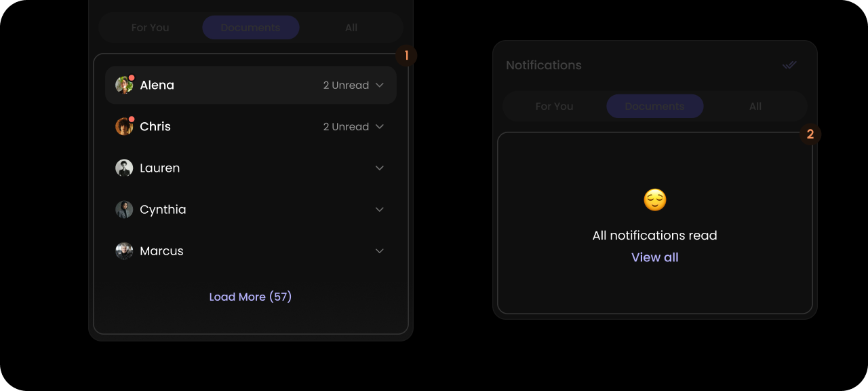This screenshot has height=391, width=868.
Task: Click Chris's avatar photo
Action: pyautogui.click(x=124, y=126)
